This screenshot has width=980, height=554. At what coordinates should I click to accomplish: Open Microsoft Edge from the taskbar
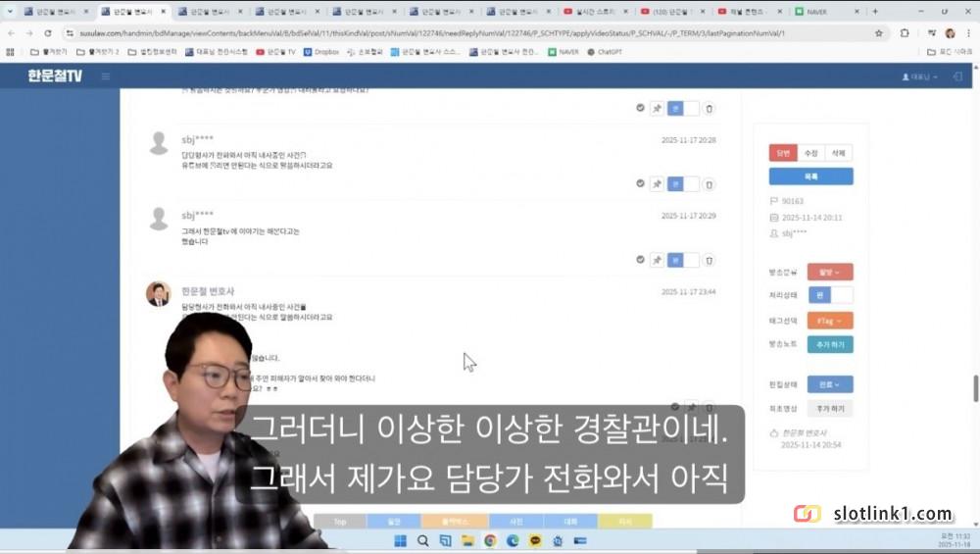tap(513, 541)
